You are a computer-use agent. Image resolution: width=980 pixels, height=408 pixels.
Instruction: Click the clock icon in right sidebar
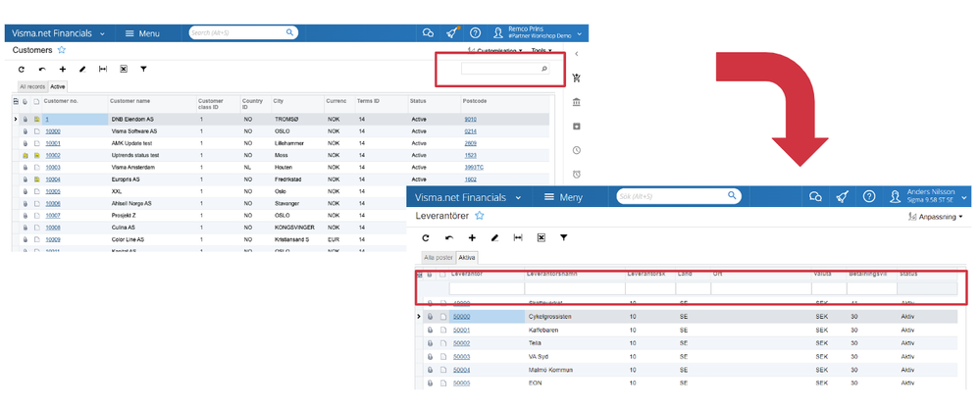pos(576,150)
